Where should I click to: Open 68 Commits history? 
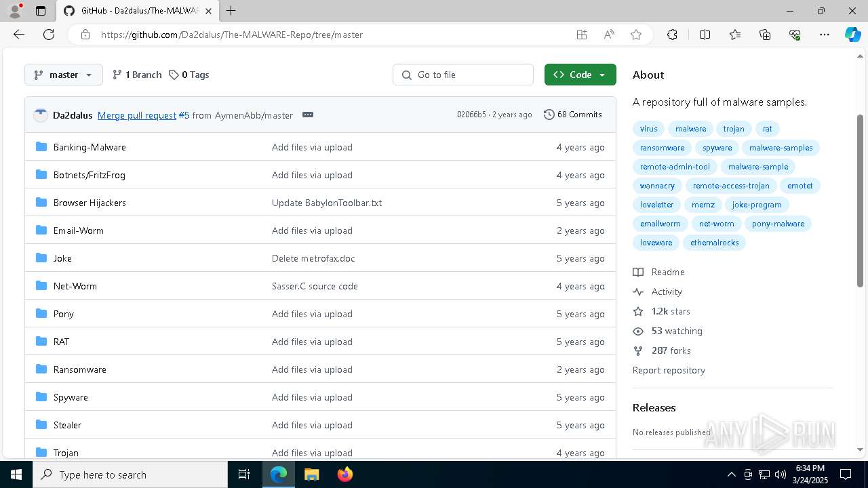(x=573, y=115)
